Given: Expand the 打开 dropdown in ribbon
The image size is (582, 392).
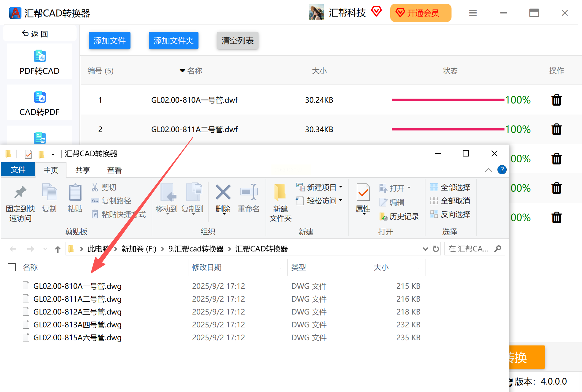Looking at the screenshot, I should [x=409, y=188].
